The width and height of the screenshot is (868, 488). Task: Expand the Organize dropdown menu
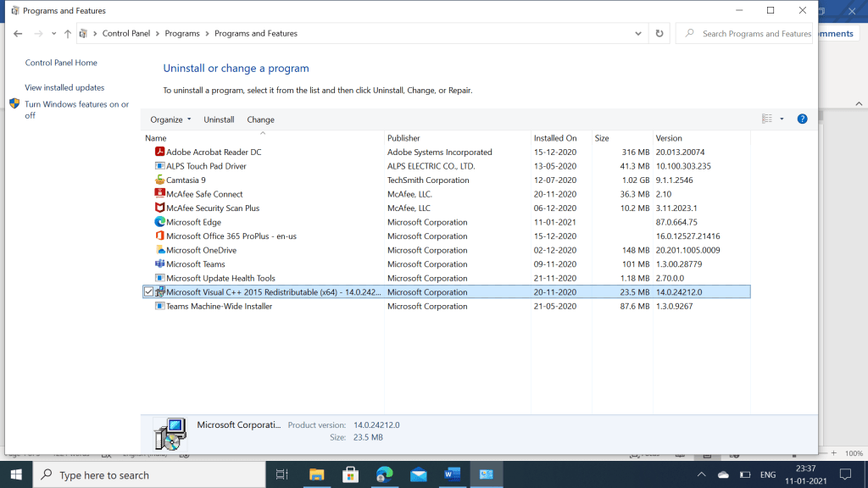(170, 119)
